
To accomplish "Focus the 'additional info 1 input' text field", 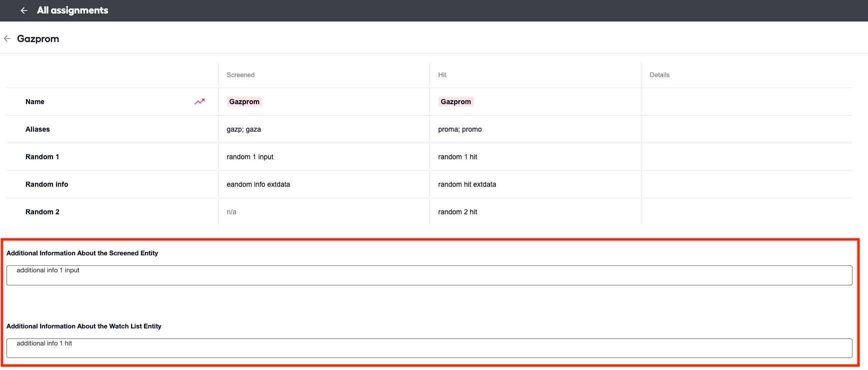I will coord(429,275).
